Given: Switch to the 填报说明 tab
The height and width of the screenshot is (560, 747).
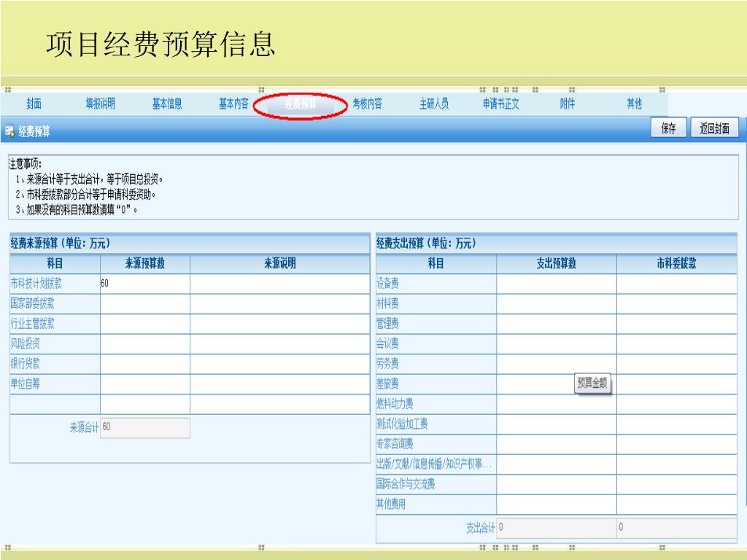Looking at the screenshot, I should point(100,104).
